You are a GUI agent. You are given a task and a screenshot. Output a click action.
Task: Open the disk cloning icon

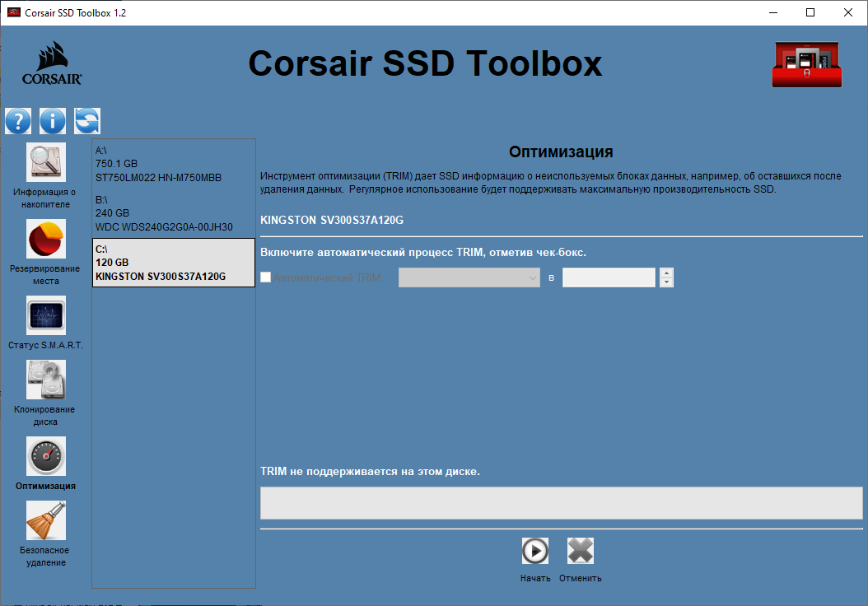[x=46, y=380]
